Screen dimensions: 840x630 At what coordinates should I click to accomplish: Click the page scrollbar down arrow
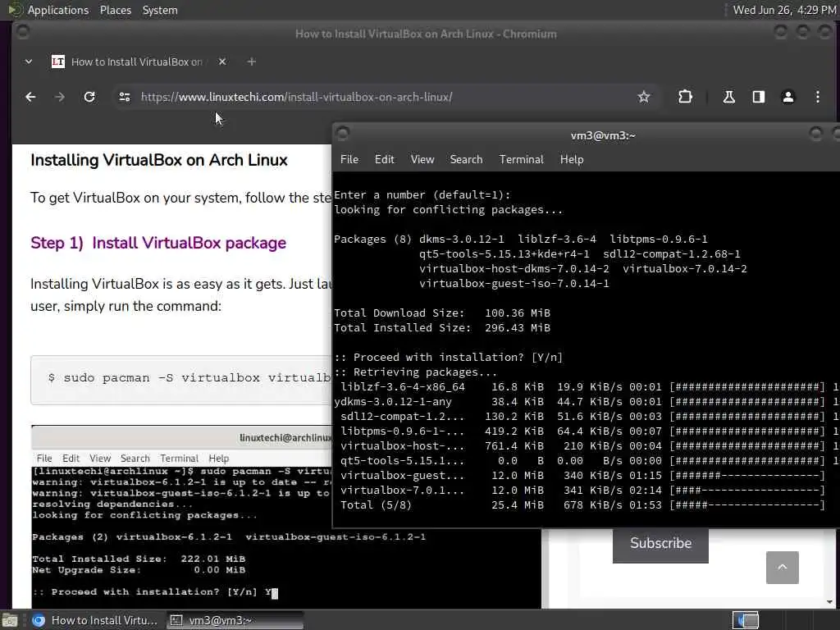pyautogui.click(x=830, y=602)
